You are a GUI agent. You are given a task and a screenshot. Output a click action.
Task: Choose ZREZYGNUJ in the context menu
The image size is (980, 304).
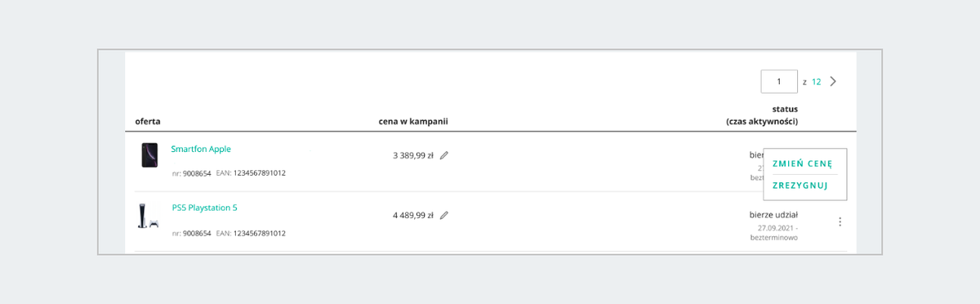tap(800, 186)
